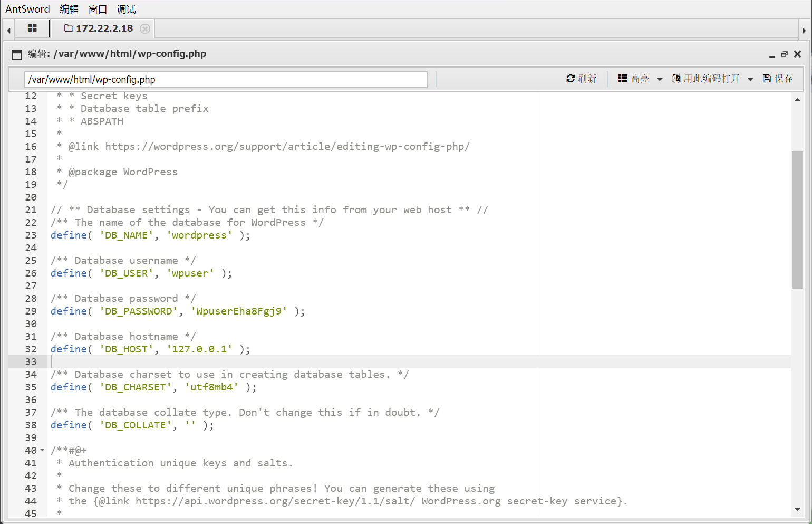Click the editor panel window icon
Viewport: 812px width, 524px height.
point(17,54)
